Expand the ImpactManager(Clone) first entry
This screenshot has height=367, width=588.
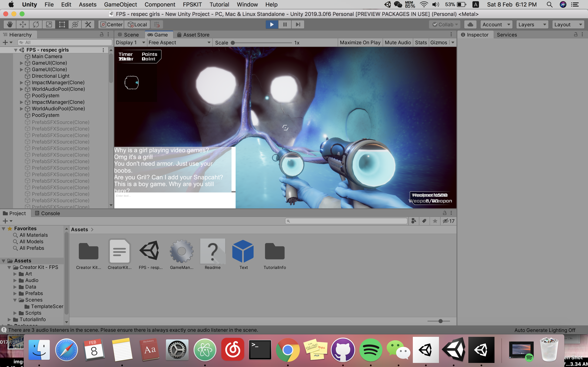point(21,83)
